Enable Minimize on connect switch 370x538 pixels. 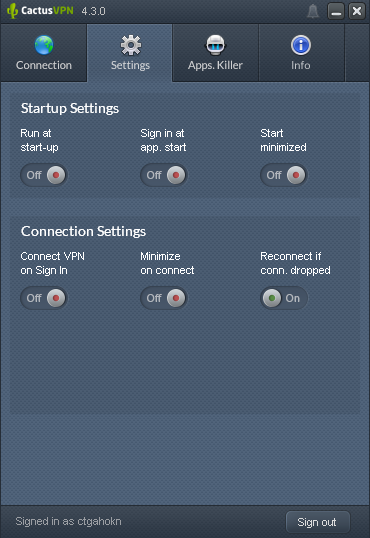pos(164,298)
